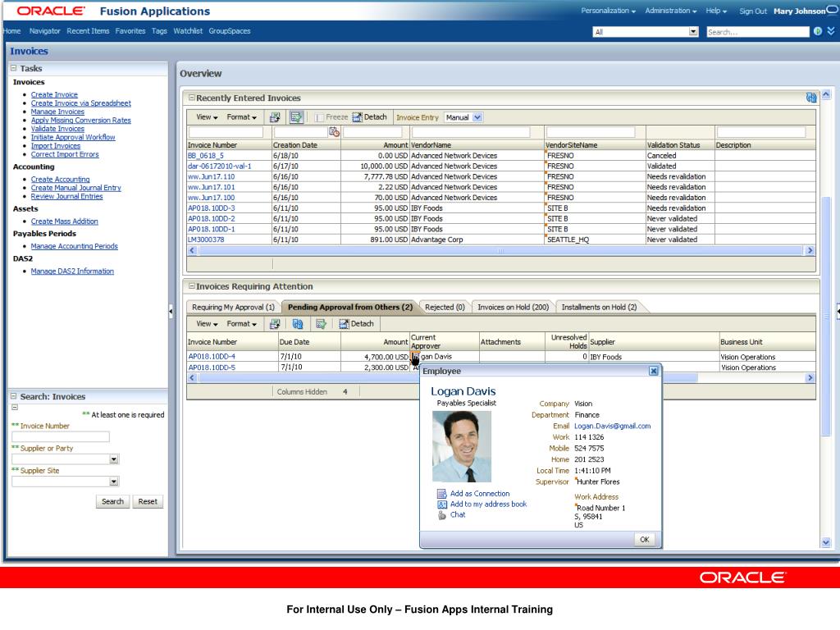Click Overview vertical scrollbar up arrow
Viewport: 840px width, 630px height.
(x=826, y=95)
